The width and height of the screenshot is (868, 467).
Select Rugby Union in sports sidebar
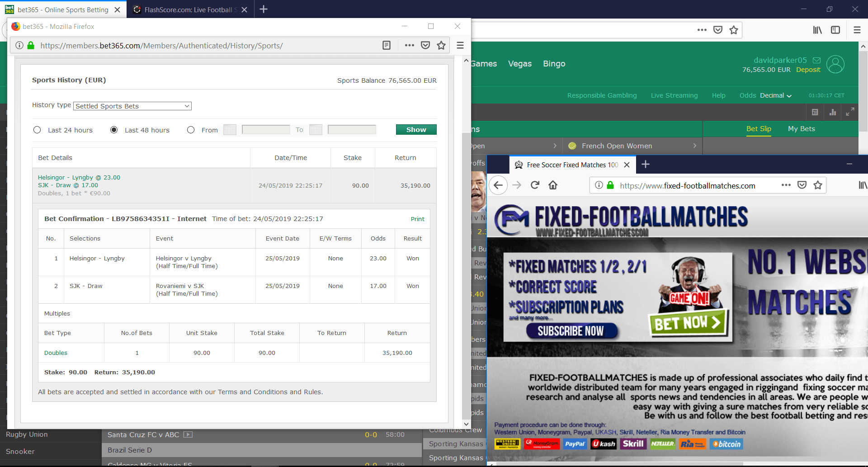tap(27, 434)
